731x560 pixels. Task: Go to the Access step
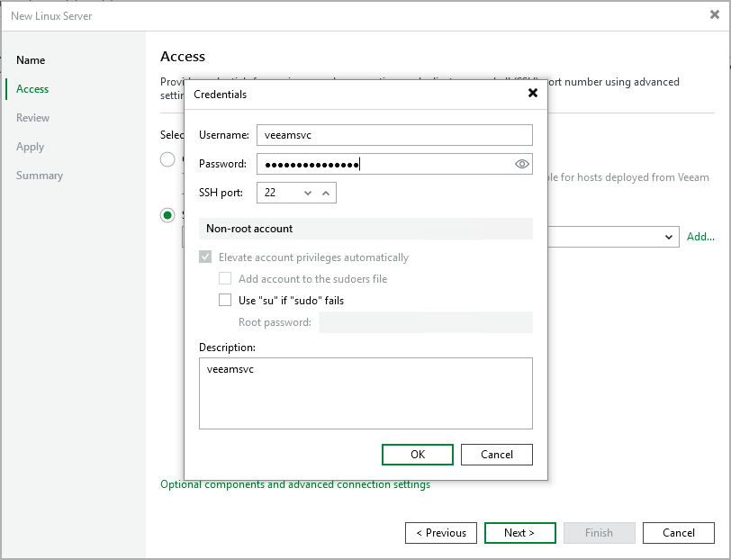click(x=32, y=89)
